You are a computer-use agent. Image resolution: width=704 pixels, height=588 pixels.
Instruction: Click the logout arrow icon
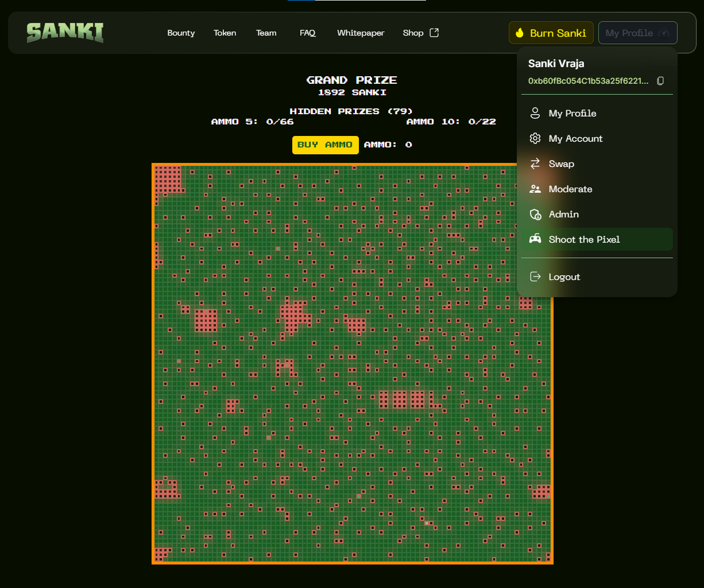point(535,277)
